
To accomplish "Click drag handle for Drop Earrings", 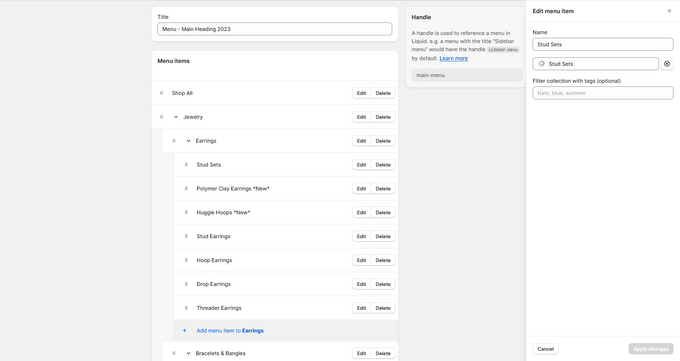I will pos(186,284).
